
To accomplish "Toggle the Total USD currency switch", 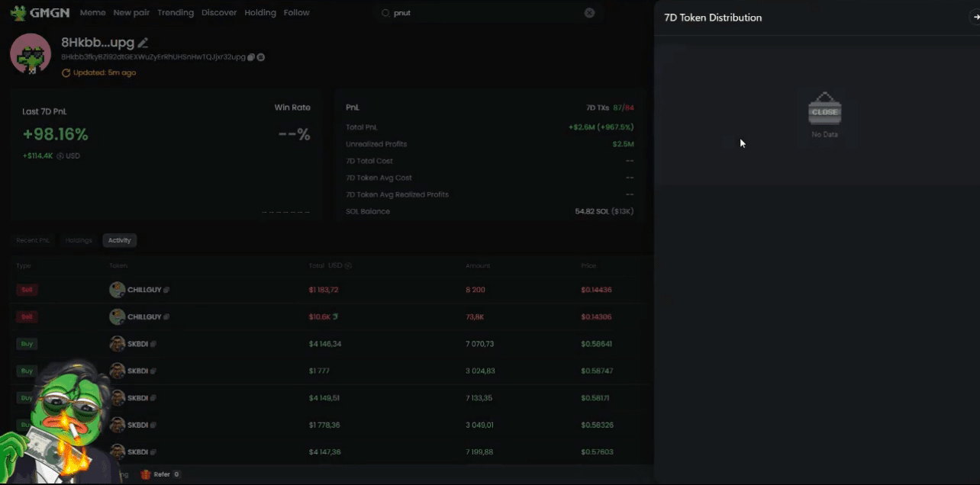I will 348,265.
